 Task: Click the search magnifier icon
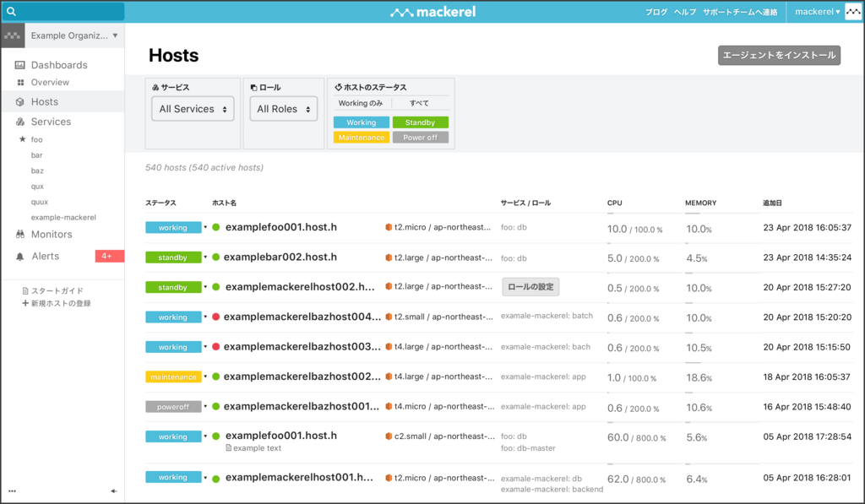11,11
